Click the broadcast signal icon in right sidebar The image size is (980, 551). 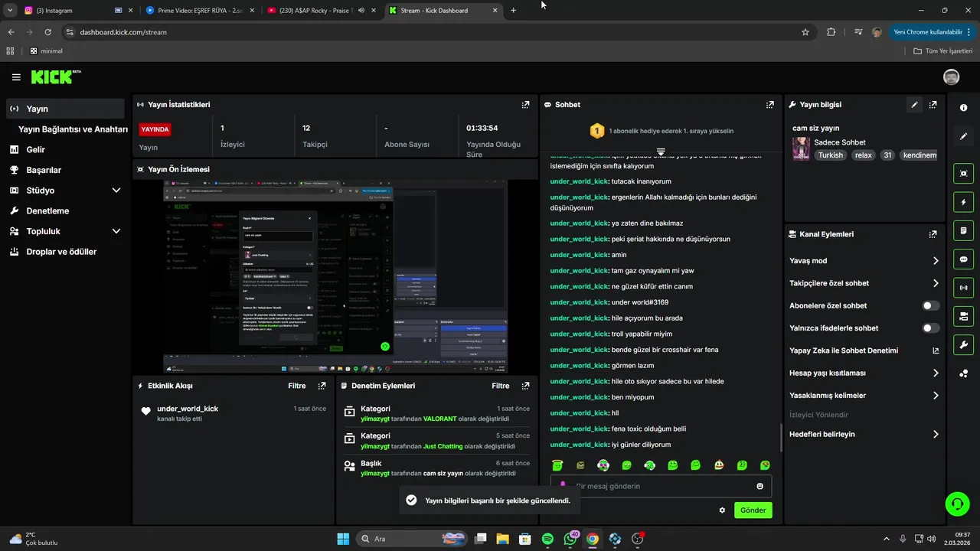tap(963, 288)
